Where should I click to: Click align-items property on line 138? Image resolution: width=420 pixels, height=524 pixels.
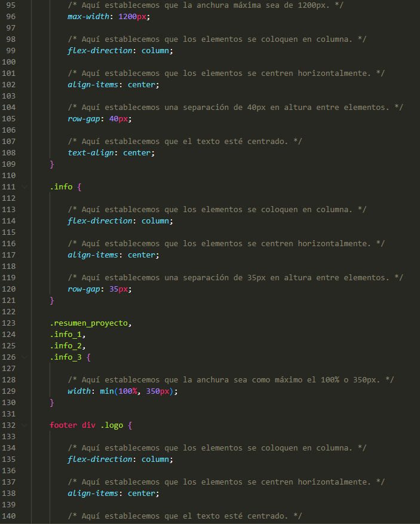pyautogui.click(x=93, y=494)
